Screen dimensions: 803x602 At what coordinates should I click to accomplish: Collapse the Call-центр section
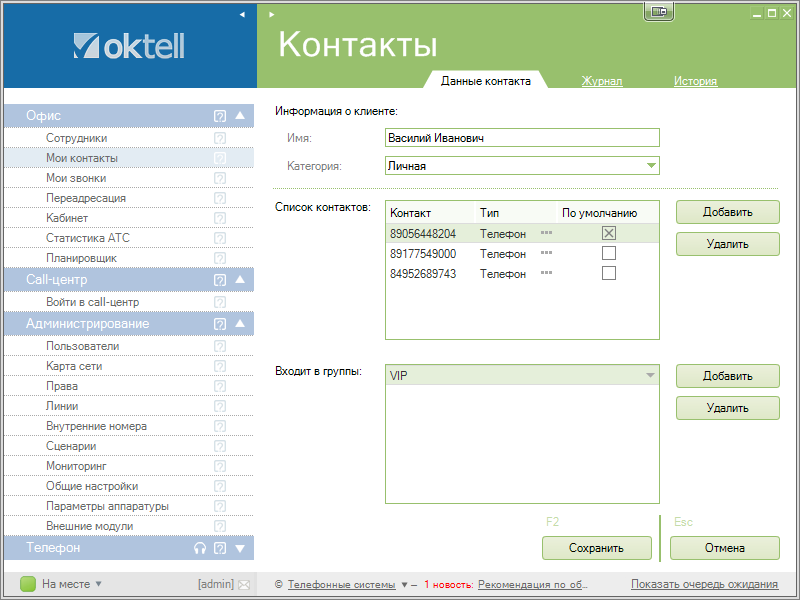tap(240, 280)
